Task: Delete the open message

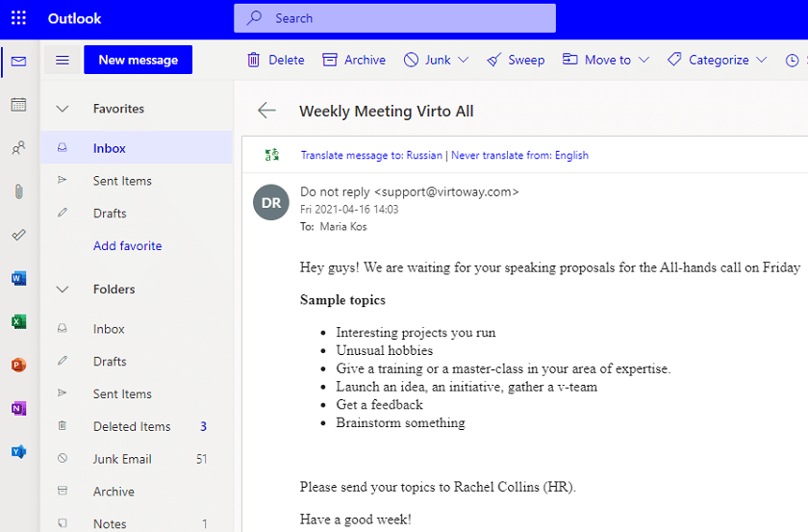Action: pos(276,60)
